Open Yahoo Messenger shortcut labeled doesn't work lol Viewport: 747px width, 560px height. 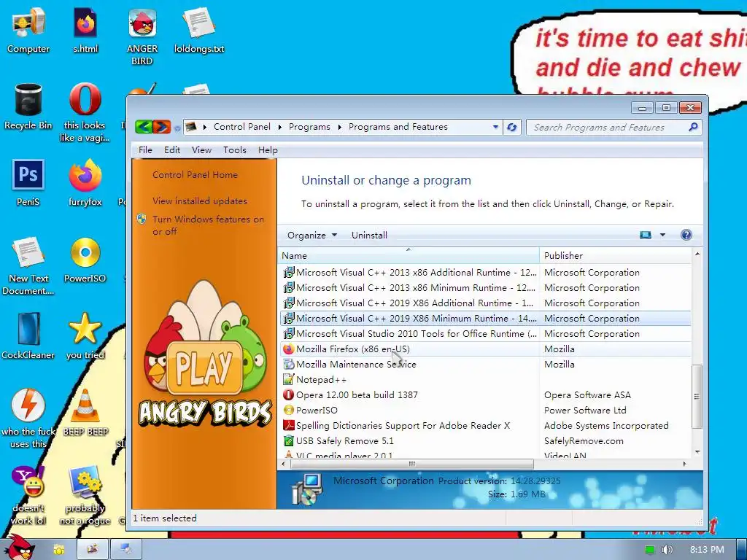[x=28, y=495]
